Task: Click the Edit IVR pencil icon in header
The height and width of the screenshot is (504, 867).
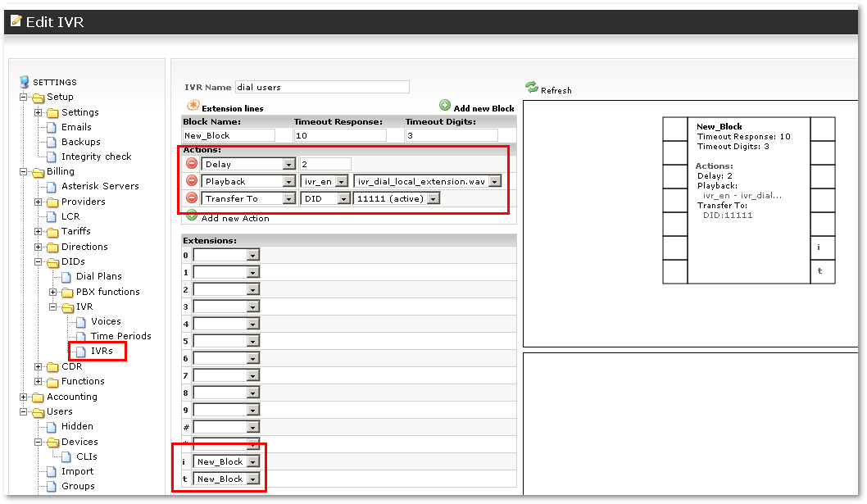Action: coord(16,20)
